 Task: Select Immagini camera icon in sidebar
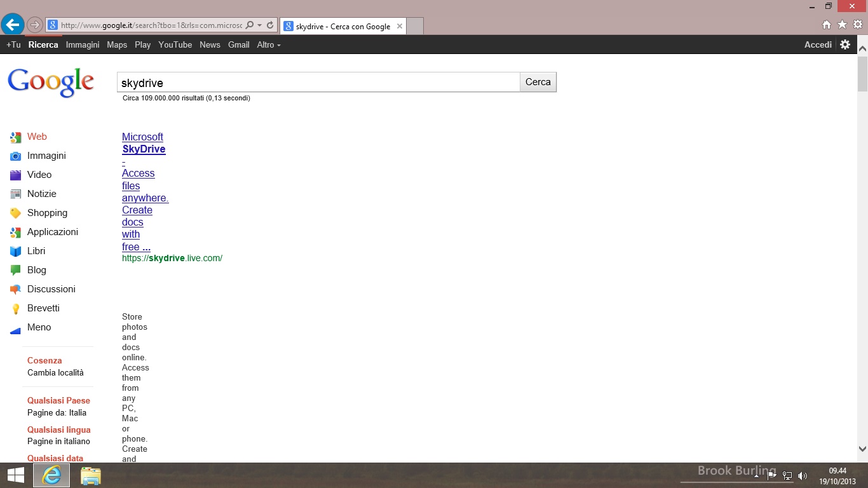click(x=16, y=156)
